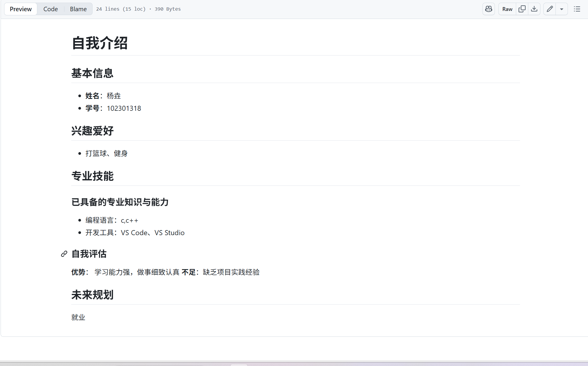This screenshot has width=588, height=366.
Task: Expand the dropdown next to the pencil icon
Action: tap(562, 9)
